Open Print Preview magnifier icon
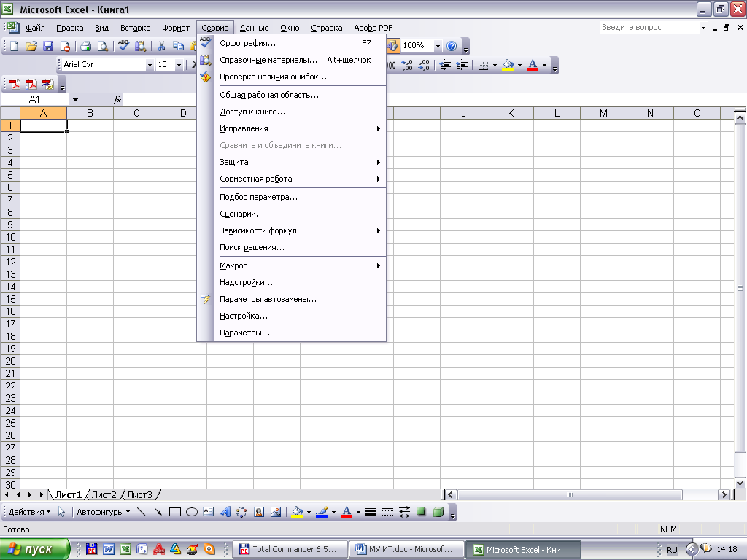This screenshot has height=560, width=747. coord(102,46)
